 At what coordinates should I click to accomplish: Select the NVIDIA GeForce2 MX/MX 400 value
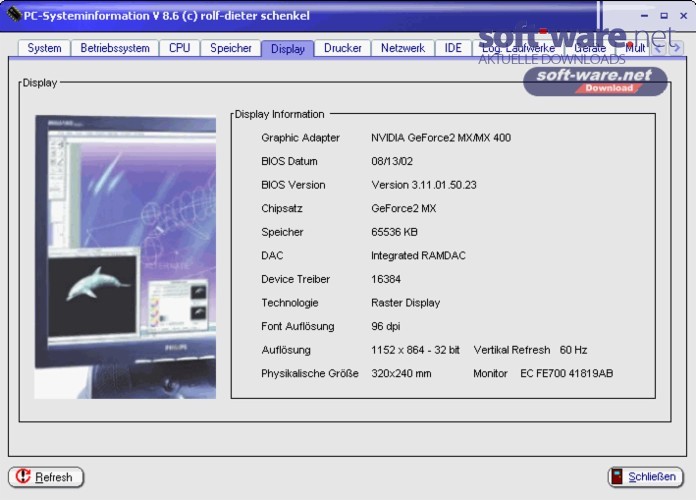click(x=441, y=138)
